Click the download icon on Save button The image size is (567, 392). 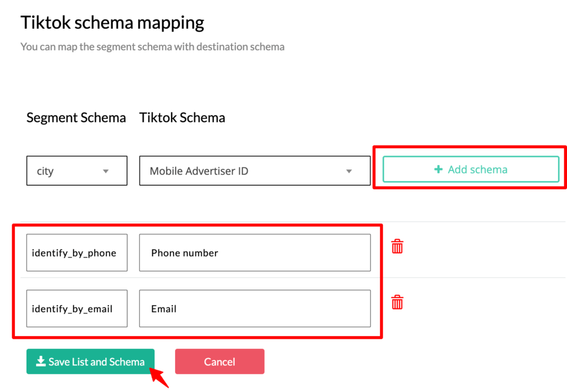40,361
